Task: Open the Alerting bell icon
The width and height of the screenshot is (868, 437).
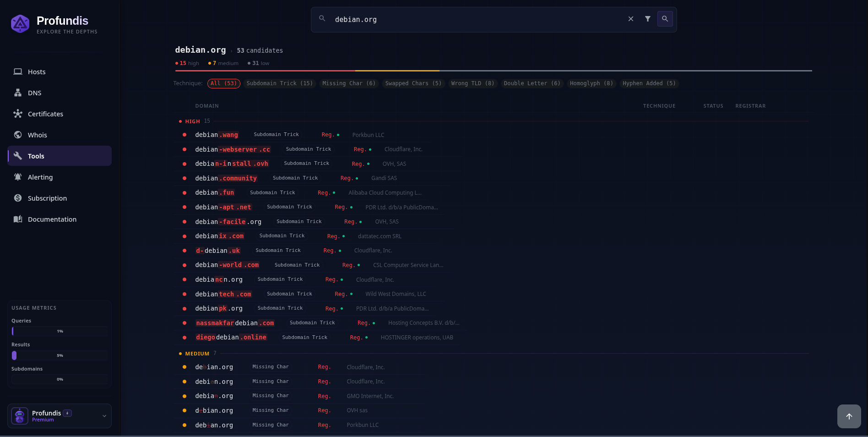Action: tap(18, 177)
